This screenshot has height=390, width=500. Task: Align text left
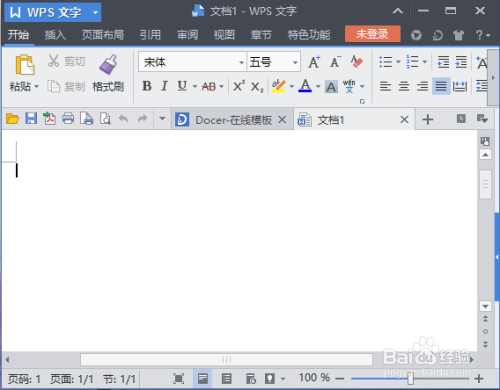[x=386, y=86]
